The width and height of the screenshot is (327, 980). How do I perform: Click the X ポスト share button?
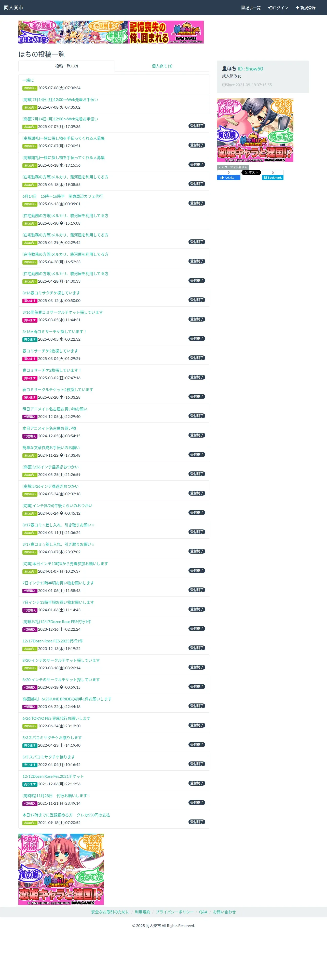[251, 172]
